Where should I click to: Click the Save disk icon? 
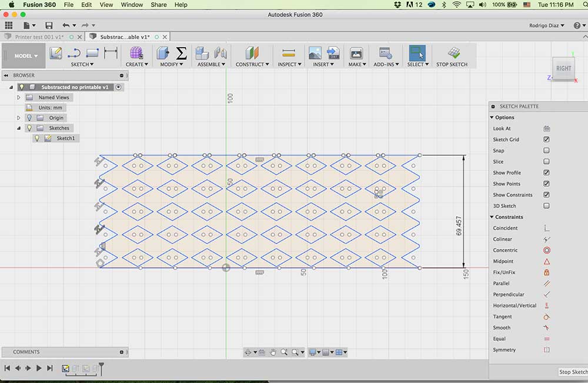(x=49, y=25)
